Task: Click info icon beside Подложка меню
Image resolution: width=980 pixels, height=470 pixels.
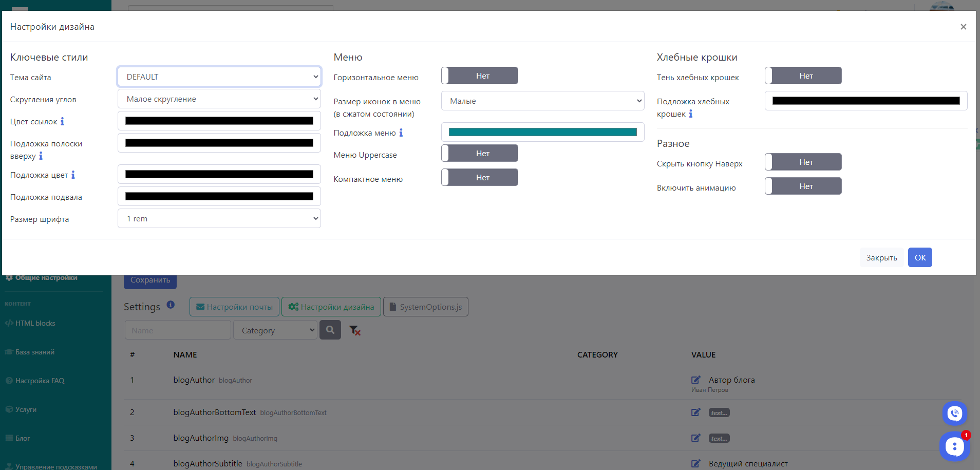Action: pos(401,133)
